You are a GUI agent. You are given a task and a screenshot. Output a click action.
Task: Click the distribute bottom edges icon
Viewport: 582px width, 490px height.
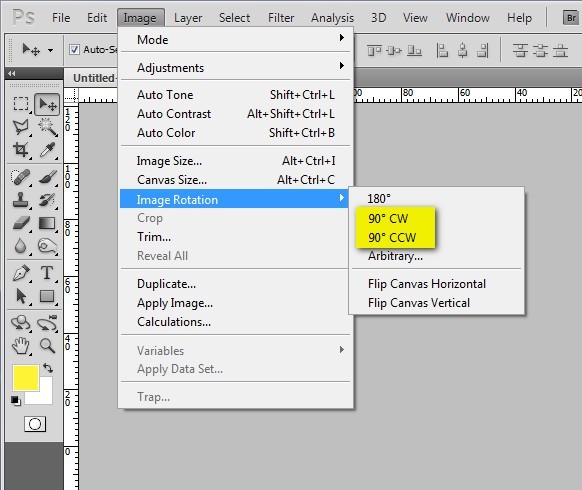point(560,50)
